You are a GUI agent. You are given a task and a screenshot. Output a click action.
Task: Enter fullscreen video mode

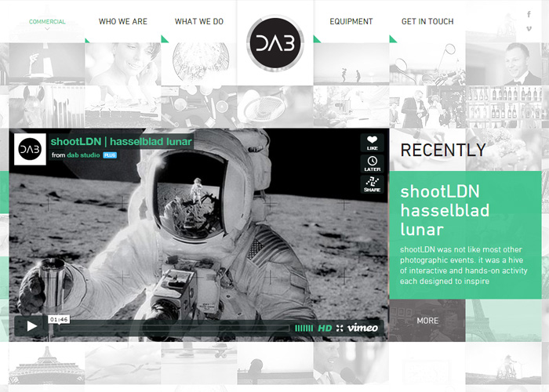click(x=340, y=328)
